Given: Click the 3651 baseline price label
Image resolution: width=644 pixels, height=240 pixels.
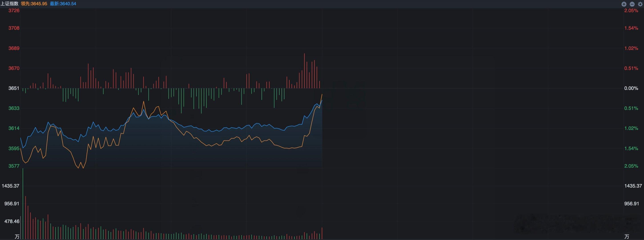Looking at the screenshot, I should [x=14, y=88].
